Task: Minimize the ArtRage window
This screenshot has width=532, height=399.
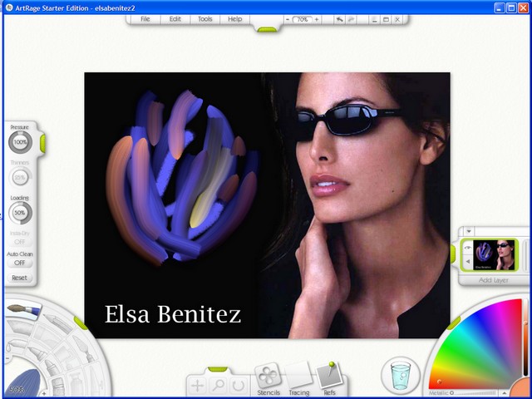Action: pyautogui.click(x=500, y=7)
